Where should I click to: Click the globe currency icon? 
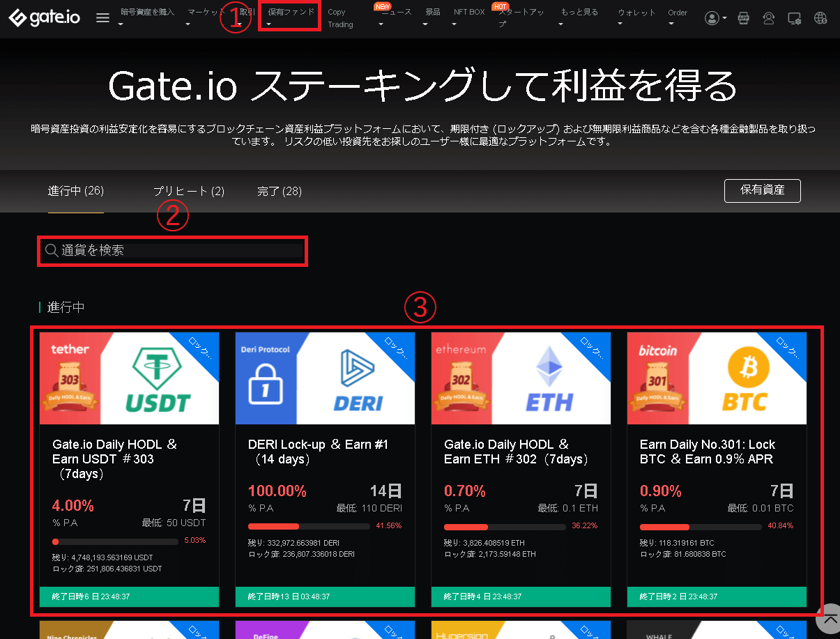coord(820,18)
